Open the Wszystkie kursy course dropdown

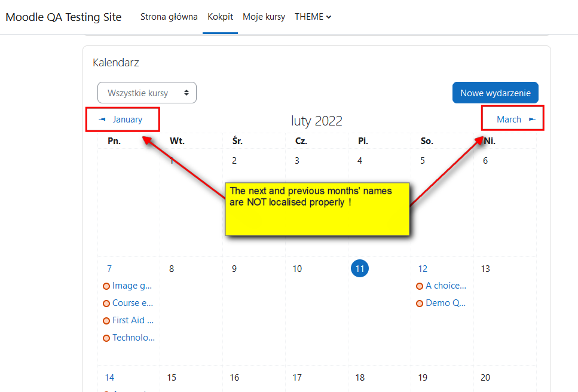147,93
